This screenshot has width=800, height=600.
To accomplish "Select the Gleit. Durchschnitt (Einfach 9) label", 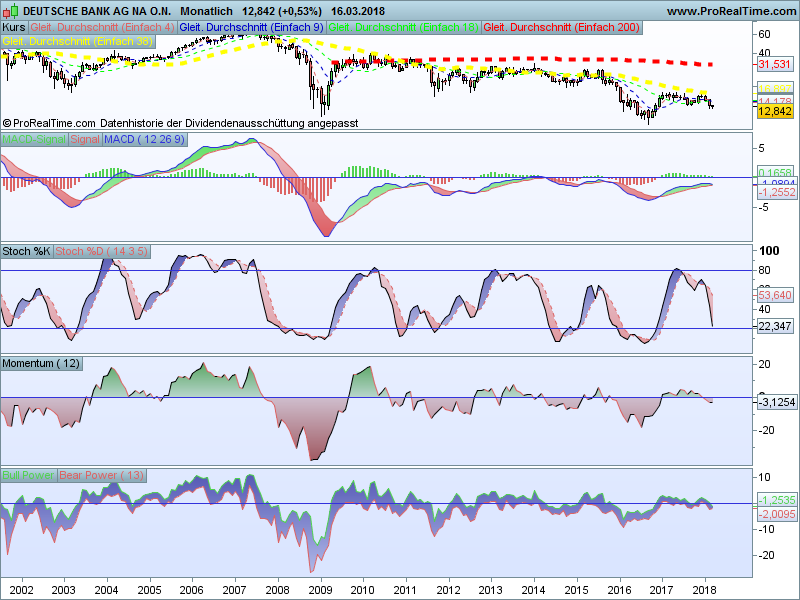I will (x=252, y=28).
